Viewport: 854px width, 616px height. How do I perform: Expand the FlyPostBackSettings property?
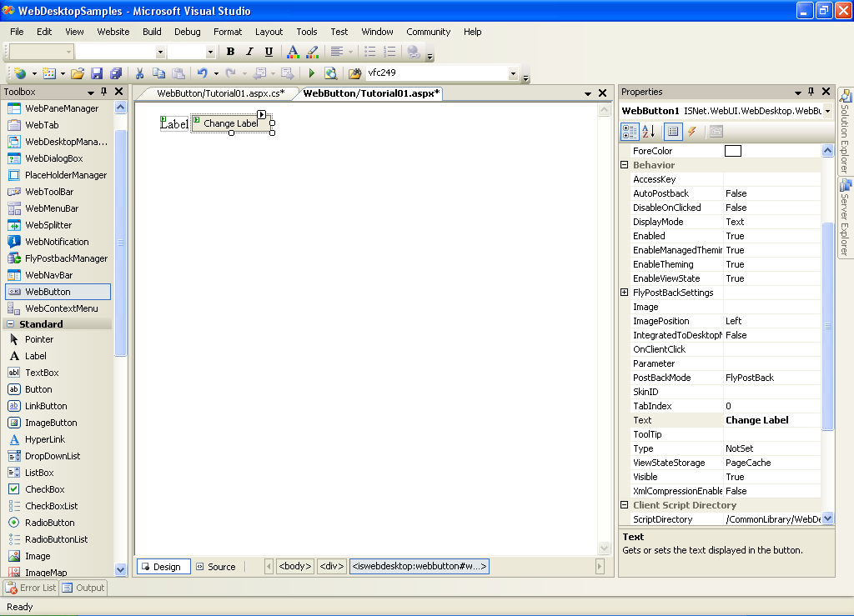pyautogui.click(x=625, y=293)
